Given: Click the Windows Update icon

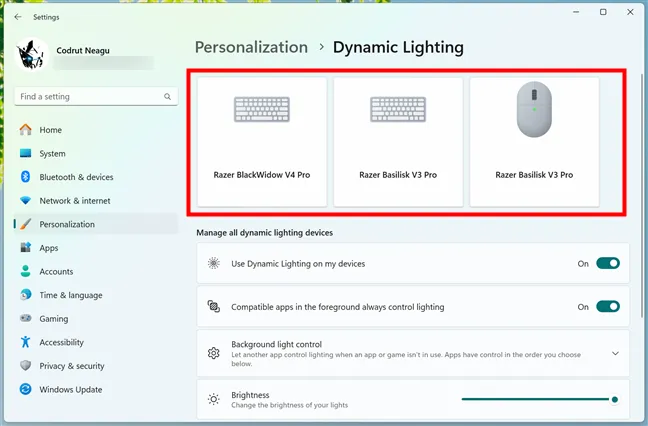Looking at the screenshot, I should [x=24, y=390].
